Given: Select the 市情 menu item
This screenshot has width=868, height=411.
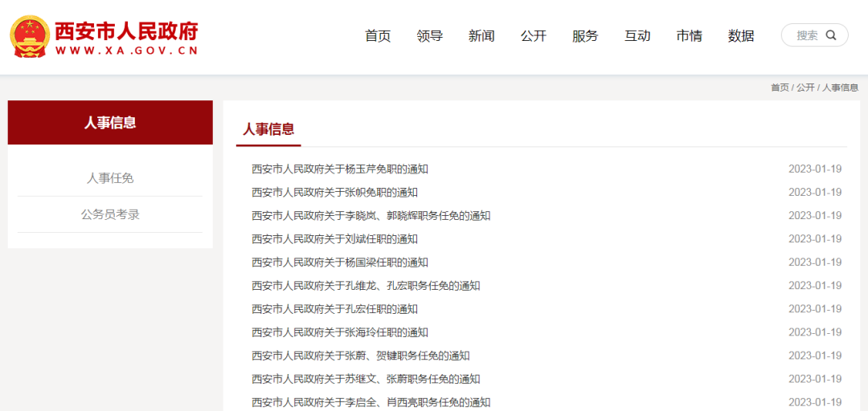Looking at the screenshot, I should point(689,36).
